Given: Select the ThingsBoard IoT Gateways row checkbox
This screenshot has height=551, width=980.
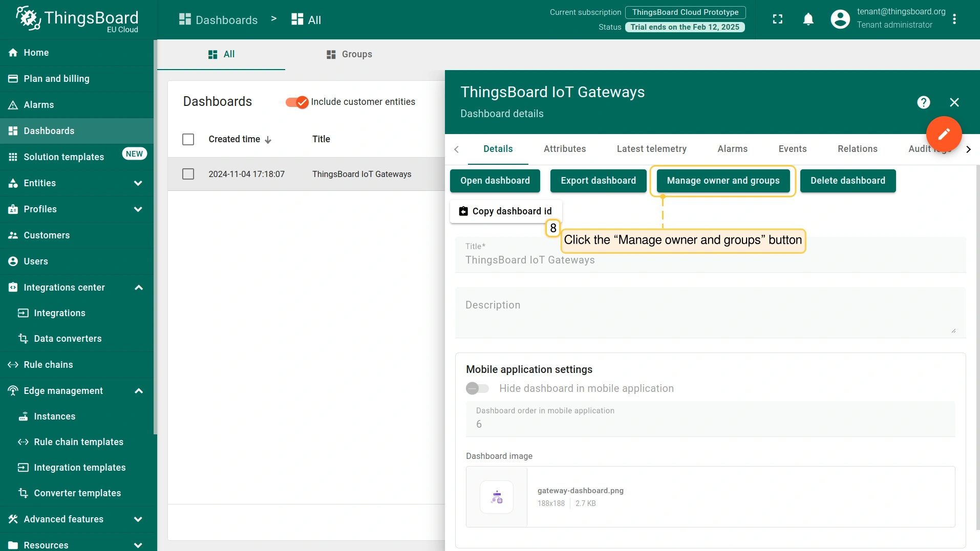Looking at the screenshot, I should [x=188, y=174].
